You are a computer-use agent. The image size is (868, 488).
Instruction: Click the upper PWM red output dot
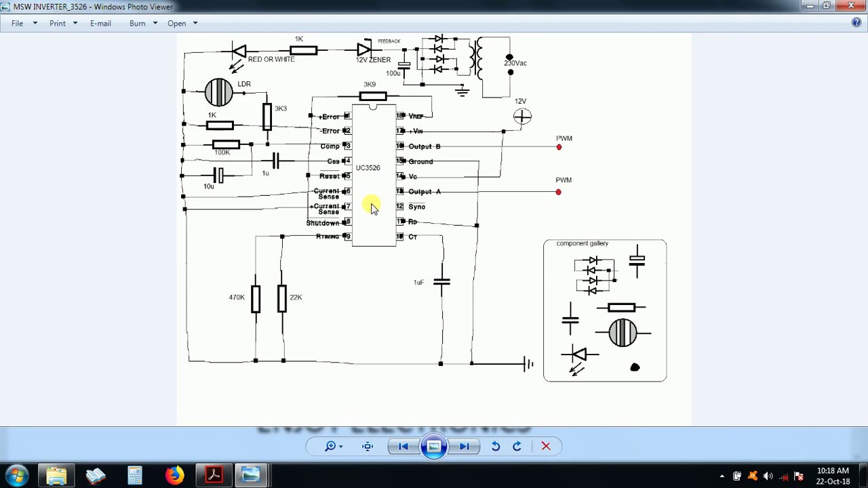tap(559, 146)
